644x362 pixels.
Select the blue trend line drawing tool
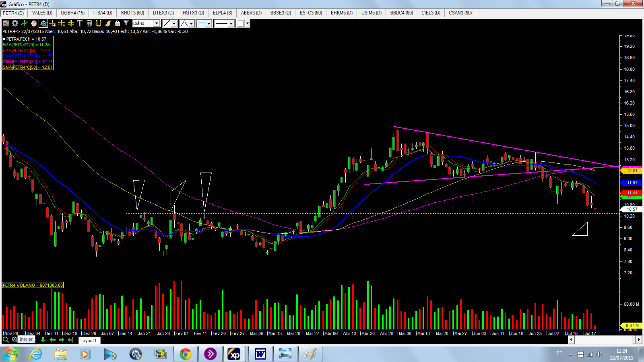tap(167, 23)
